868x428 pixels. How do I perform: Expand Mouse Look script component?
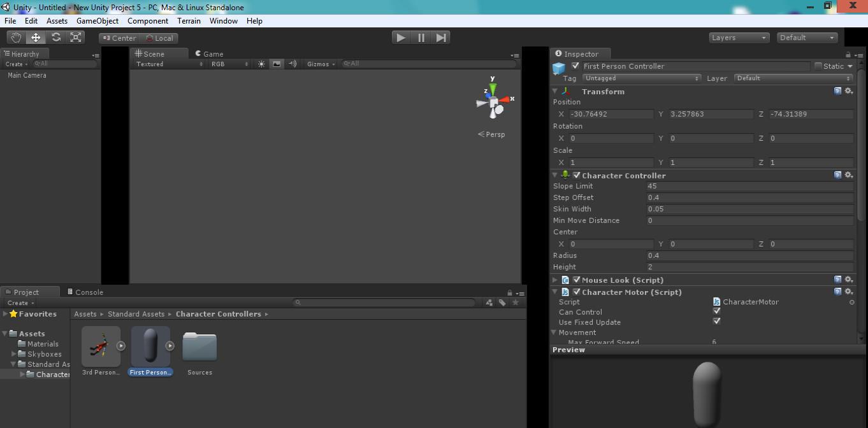coord(555,280)
